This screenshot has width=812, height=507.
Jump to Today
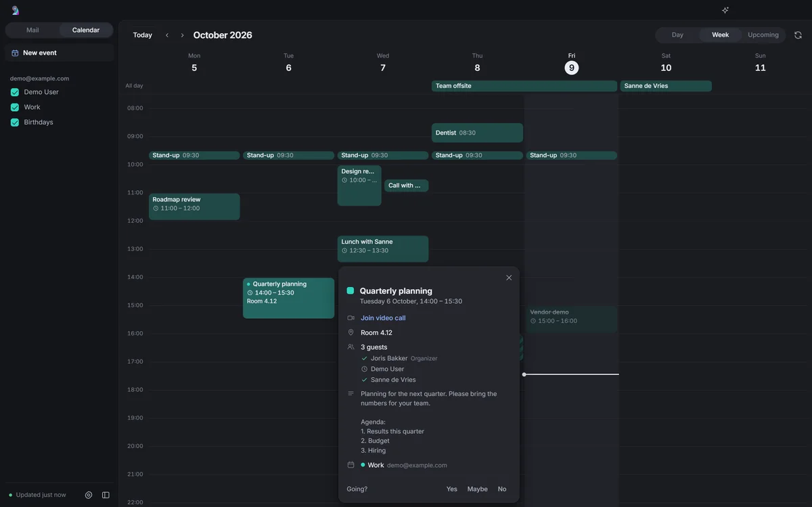tap(143, 35)
